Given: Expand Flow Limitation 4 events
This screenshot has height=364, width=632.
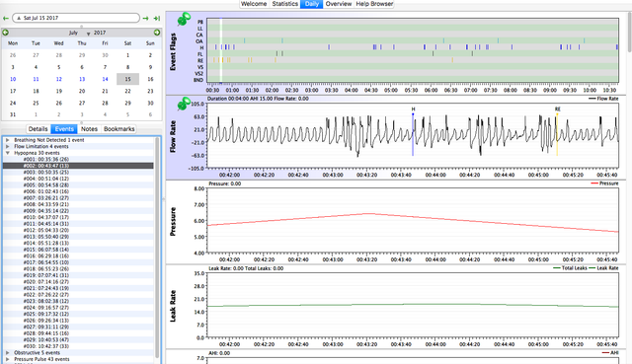Looking at the screenshot, I should 7,147.
